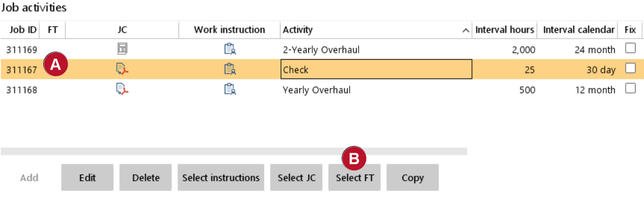Image resolution: width=644 pixels, height=198 pixels.
Task: Click the Select FT button
Action: click(x=354, y=178)
